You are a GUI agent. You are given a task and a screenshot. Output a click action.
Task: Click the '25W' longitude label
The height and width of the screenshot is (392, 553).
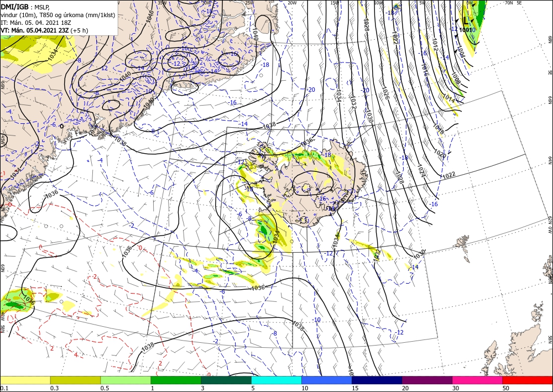tap(249, 3)
